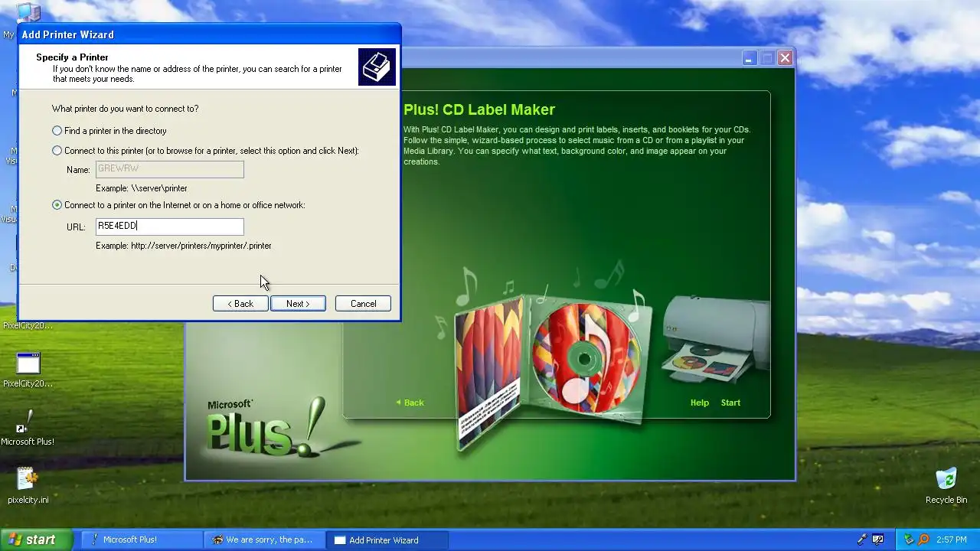The image size is (980, 551).
Task: Click the system clock showing 2:57 PM
Action: coord(952,540)
